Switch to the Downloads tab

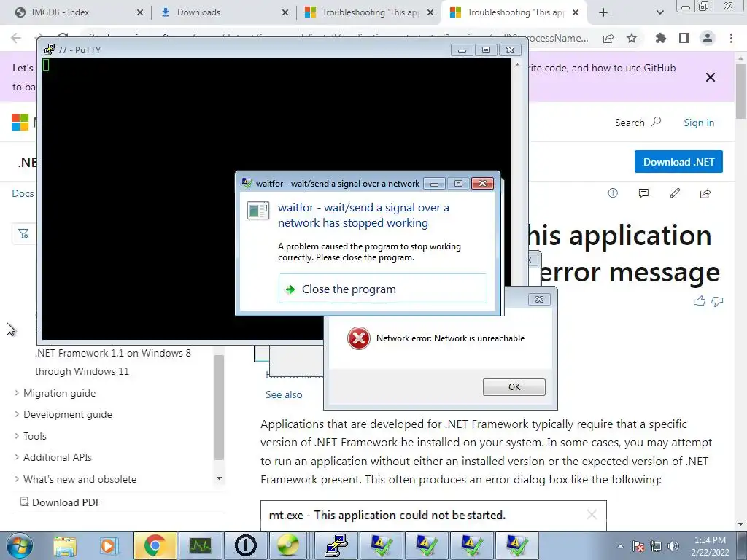point(198,12)
